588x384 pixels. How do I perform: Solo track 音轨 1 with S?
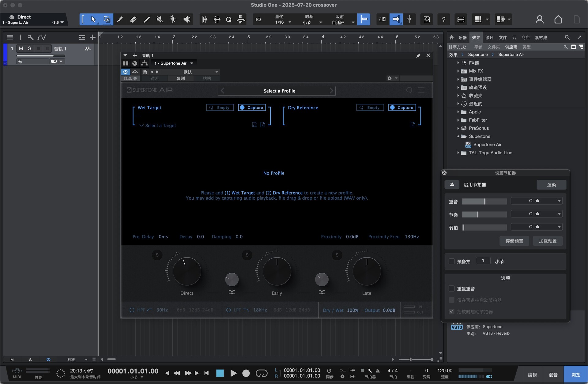29,48
